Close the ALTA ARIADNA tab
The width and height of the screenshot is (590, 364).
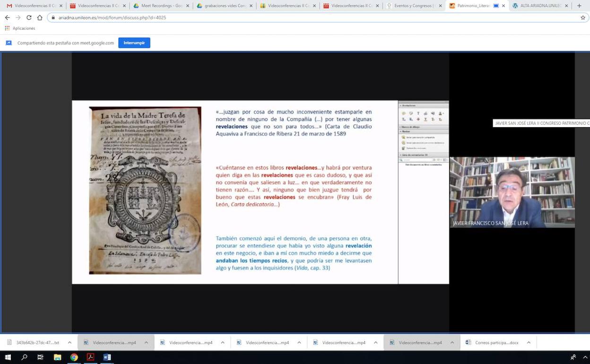(566, 6)
